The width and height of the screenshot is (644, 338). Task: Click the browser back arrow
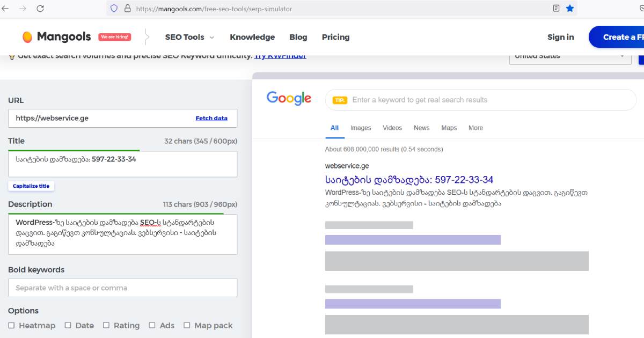[x=5, y=9]
